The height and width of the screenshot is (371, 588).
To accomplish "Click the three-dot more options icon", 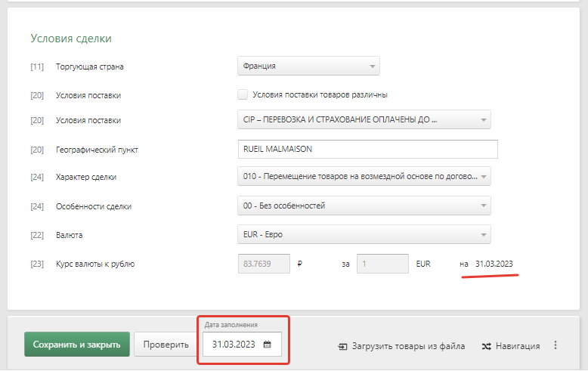I will (x=556, y=345).
